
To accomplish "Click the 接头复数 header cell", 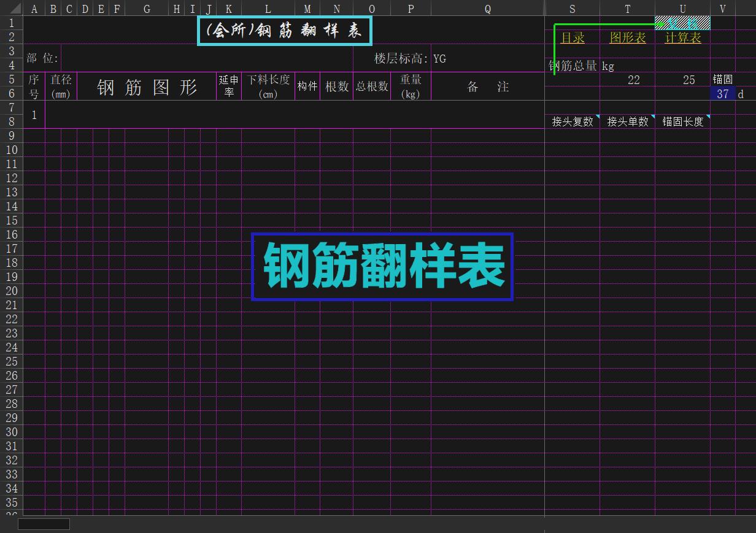I will tap(572, 121).
